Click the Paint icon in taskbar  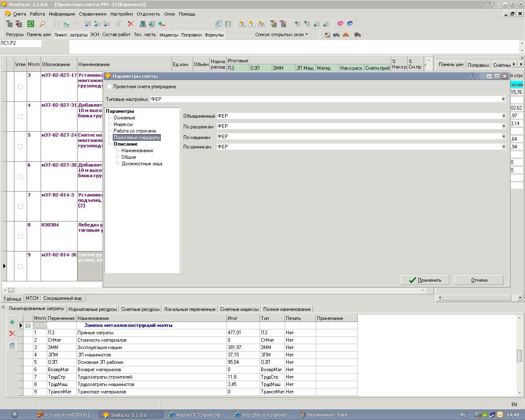303,415
